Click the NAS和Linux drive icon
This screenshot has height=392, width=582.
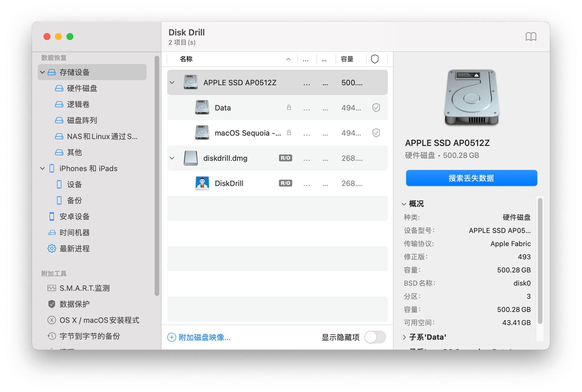click(59, 137)
